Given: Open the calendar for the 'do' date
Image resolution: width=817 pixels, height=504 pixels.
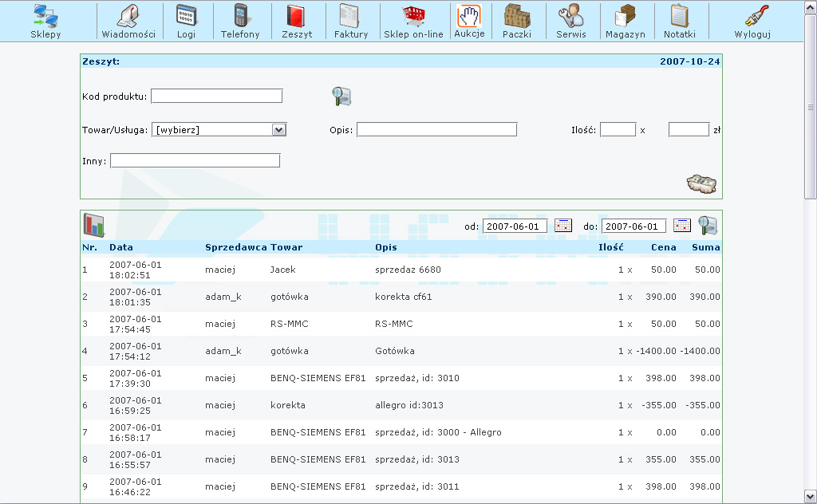Looking at the screenshot, I should pyautogui.click(x=682, y=226).
